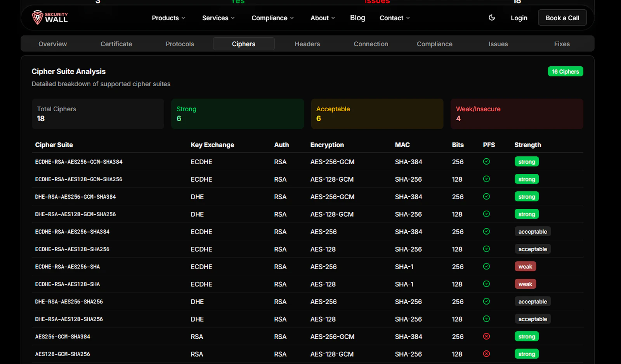Click PFS check icon for ECDHE-RSA-AES128-SHA
Image resolution: width=621 pixels, height=364 pixels.
tap(486, 284)
